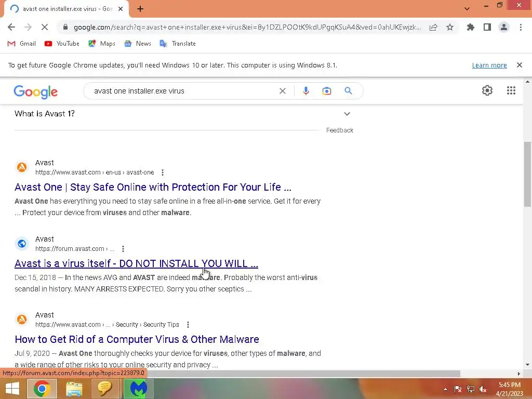The height and width of the screenshot is (399, 532).
Task: Click Learn more about Chrome updates
Action: (x=489, y=65)
